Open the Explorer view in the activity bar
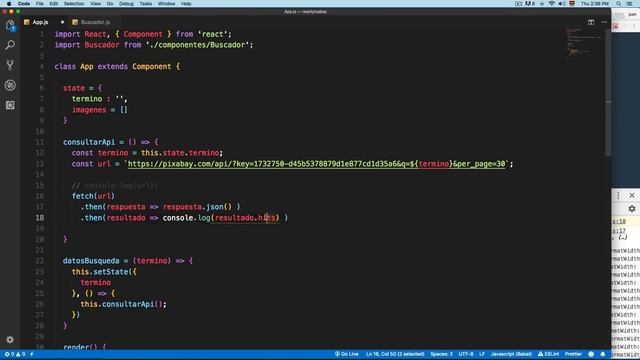This screenshot has width=640, height=360. (10, 26)
